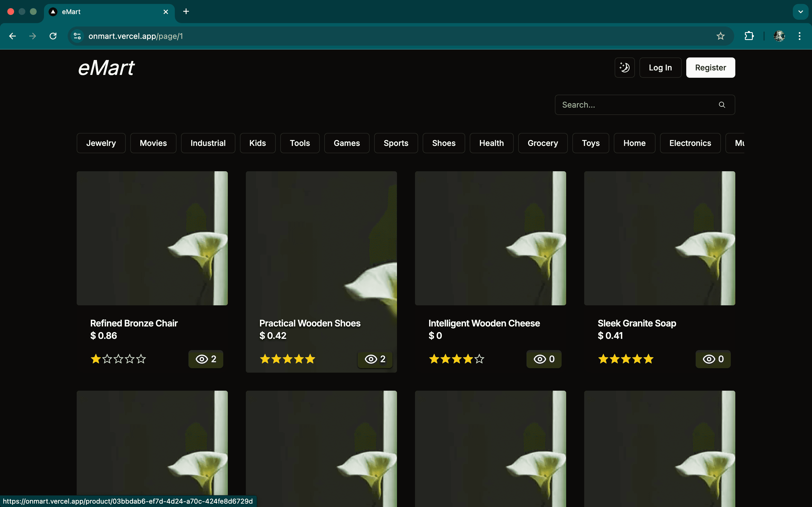The image size is (812, 507).
Task: Click the view count badge on Practical Wooden Shoes
Action: [x=374, y=359]
